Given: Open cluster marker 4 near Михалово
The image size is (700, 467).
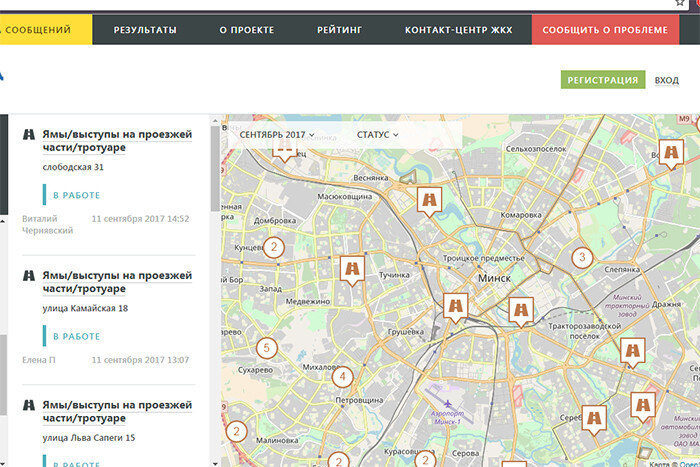Looking at the screenshot, I should [342, 377].
